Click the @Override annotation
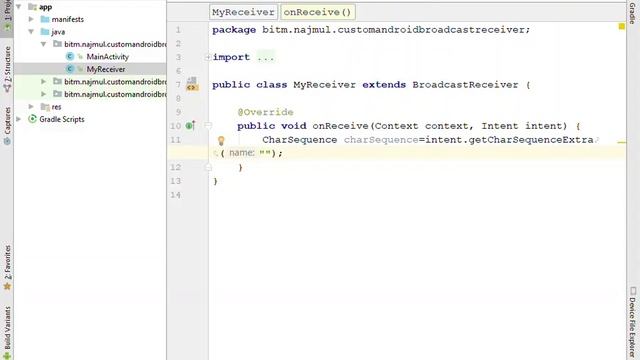The image size is (640, 360). pyautogui.click(x=265, y=112)
